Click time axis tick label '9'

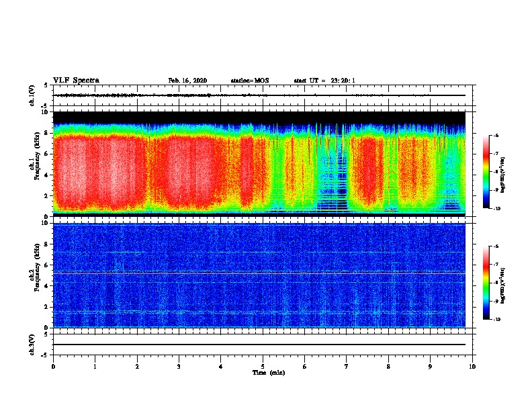click(430, 367)
